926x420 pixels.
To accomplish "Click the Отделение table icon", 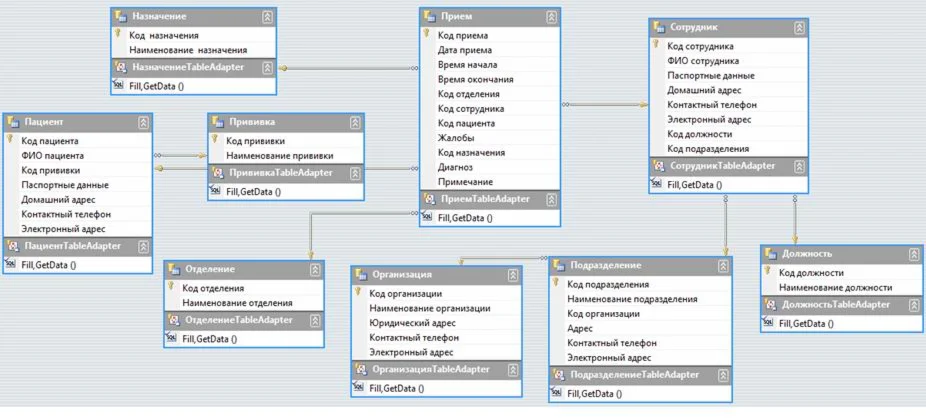I will pos(174,269).
